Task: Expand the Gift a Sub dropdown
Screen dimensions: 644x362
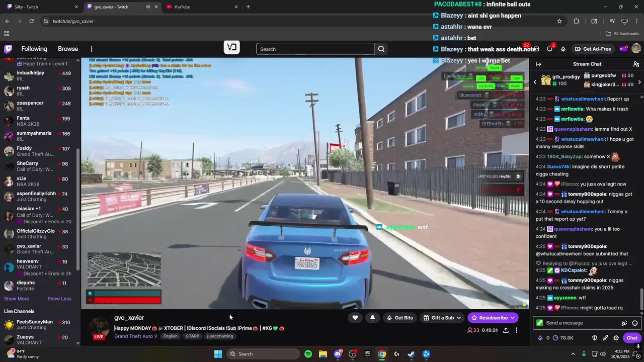Action: (x=442, y=318)
